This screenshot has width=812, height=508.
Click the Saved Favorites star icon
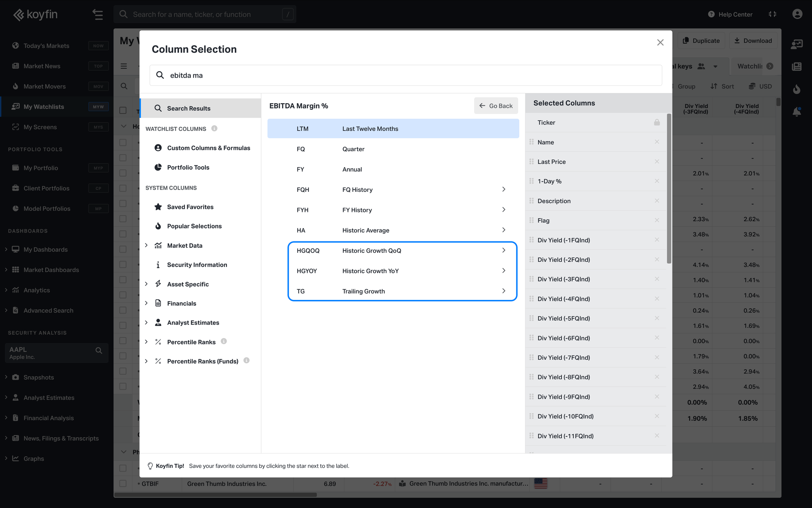(x=158, y=207)
